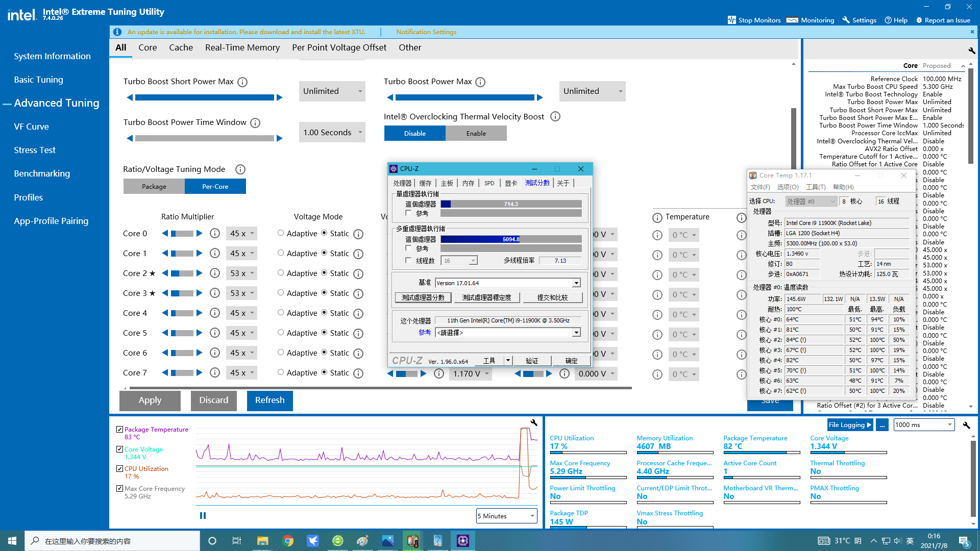Open 1.00 Seconds time window dropdown
The height and width of the screenshot is (551, 980).
click(x=332, y=132)
